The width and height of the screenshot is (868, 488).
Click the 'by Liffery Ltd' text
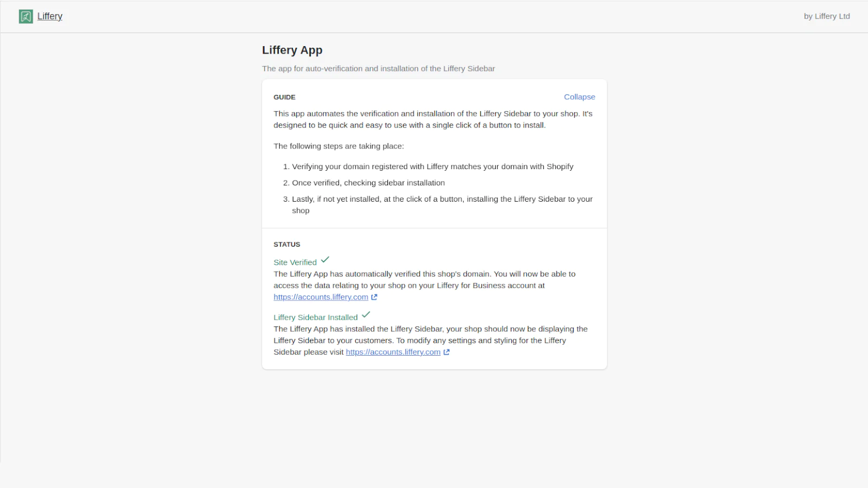(x=827, y=16)
